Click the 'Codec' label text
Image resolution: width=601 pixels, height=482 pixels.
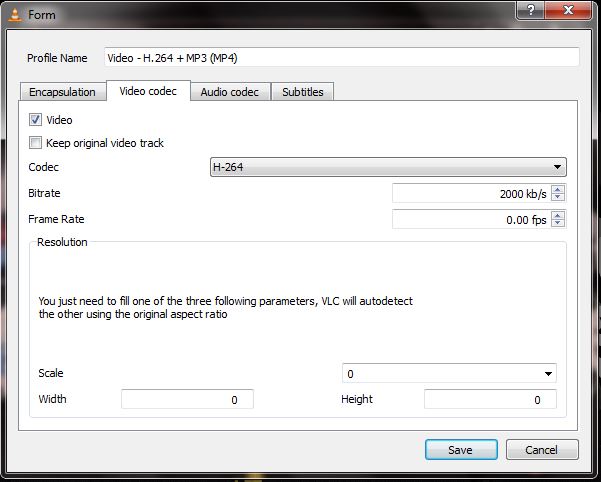44,167
